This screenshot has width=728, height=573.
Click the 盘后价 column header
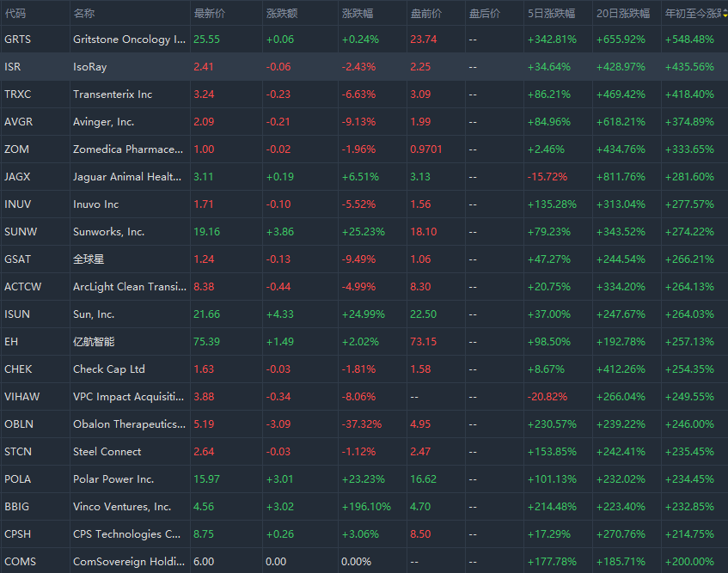485,14
